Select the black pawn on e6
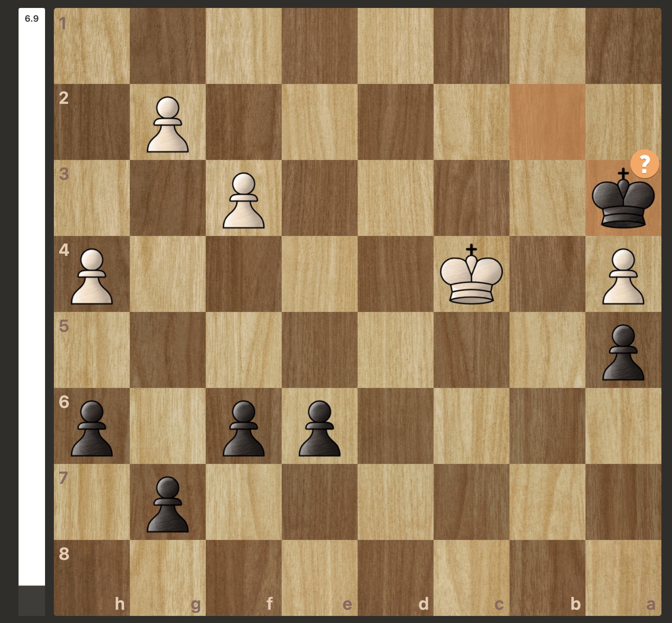The image size is (672, 623). pyautogui.click(x=320, y=429)
